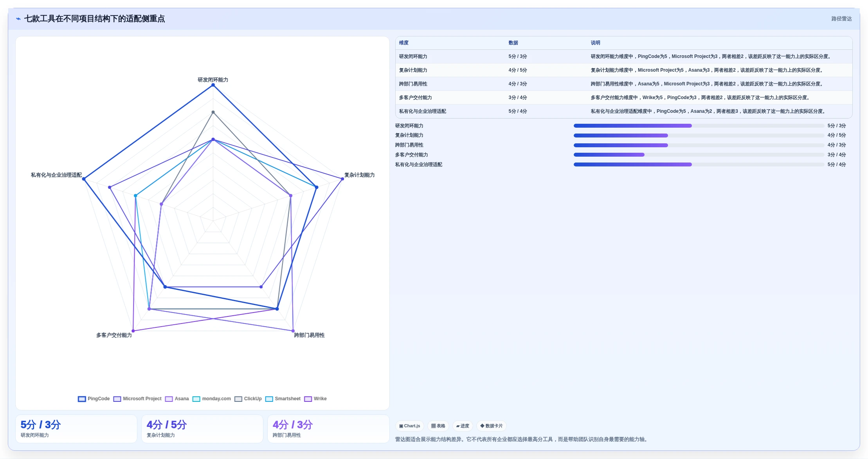Select the 表格 chip
Screen dimensions: 868x459
coord(438,426)
